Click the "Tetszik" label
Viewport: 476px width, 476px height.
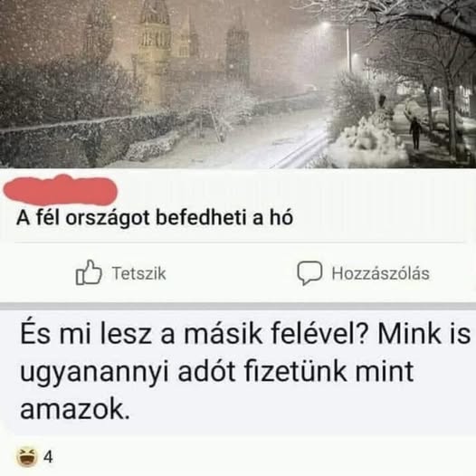coord(138,273)
